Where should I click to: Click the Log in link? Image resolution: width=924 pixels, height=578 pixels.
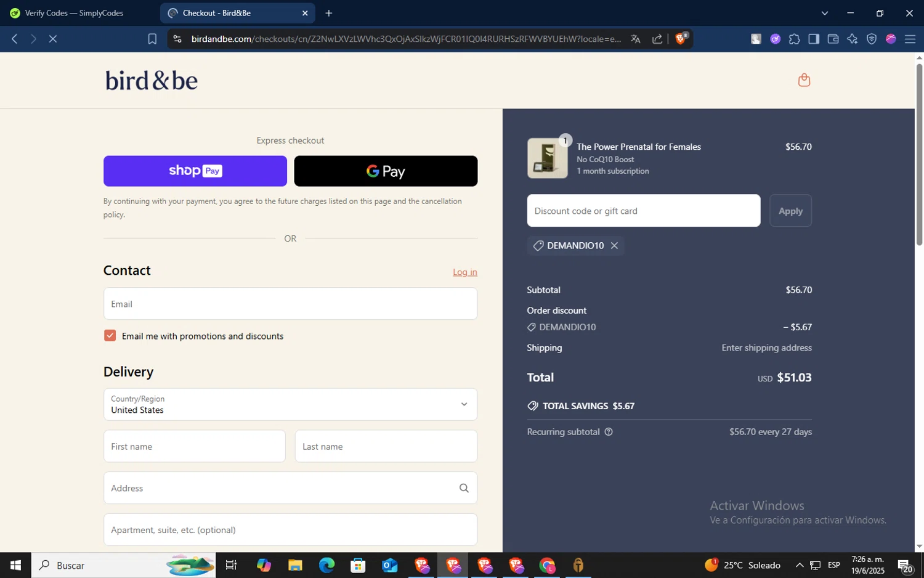[465, 272]
